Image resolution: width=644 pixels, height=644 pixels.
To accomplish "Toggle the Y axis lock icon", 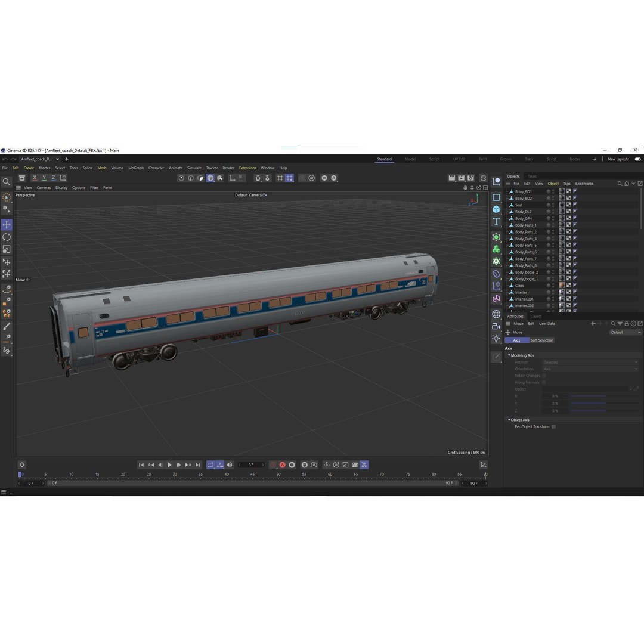I will pos(44,178).
